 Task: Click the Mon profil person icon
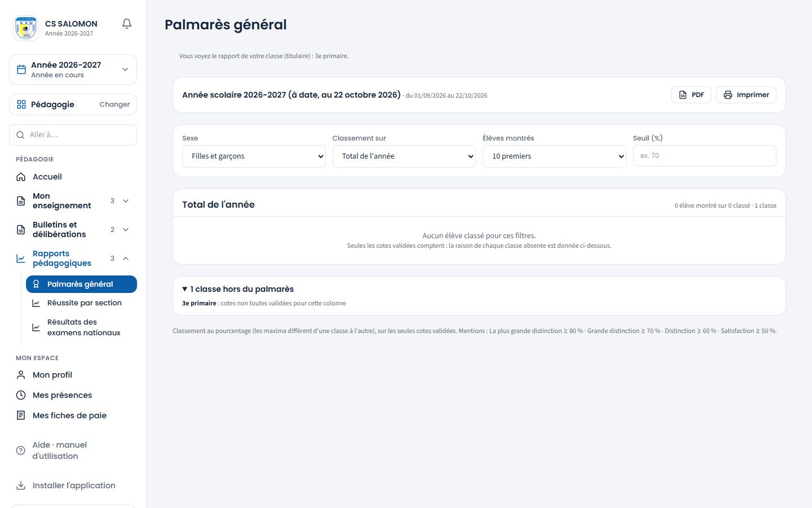point(21,375)
